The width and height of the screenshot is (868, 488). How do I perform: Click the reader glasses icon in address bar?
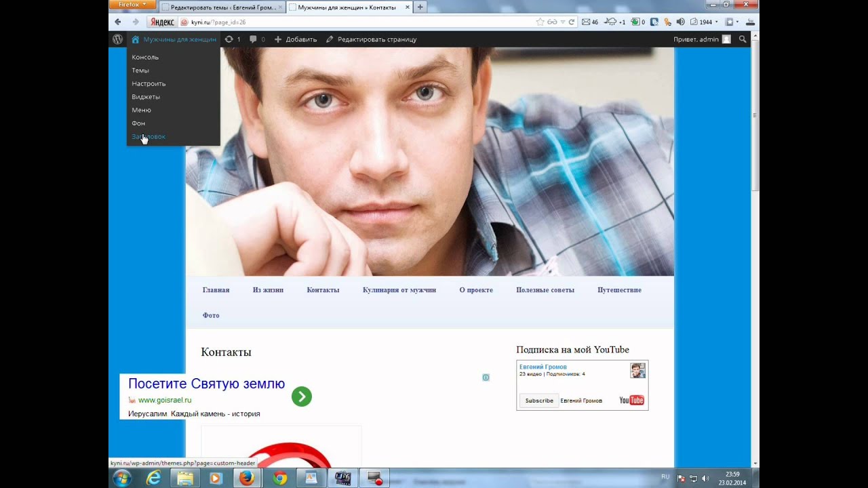coord(552,22)
